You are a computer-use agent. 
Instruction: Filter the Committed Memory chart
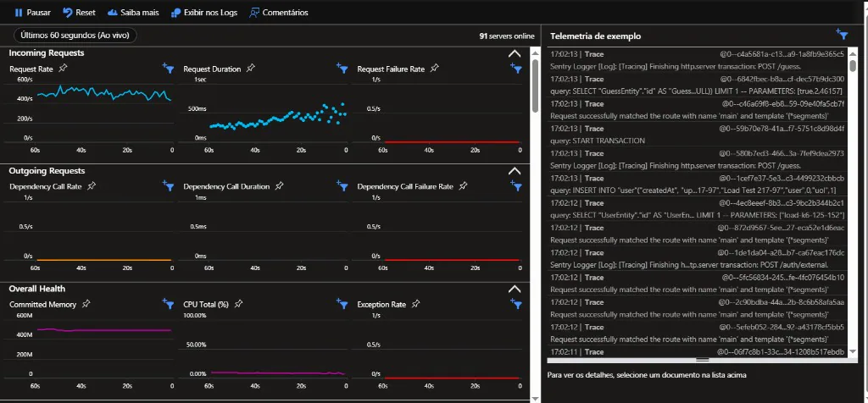click(x=169, y=303)
